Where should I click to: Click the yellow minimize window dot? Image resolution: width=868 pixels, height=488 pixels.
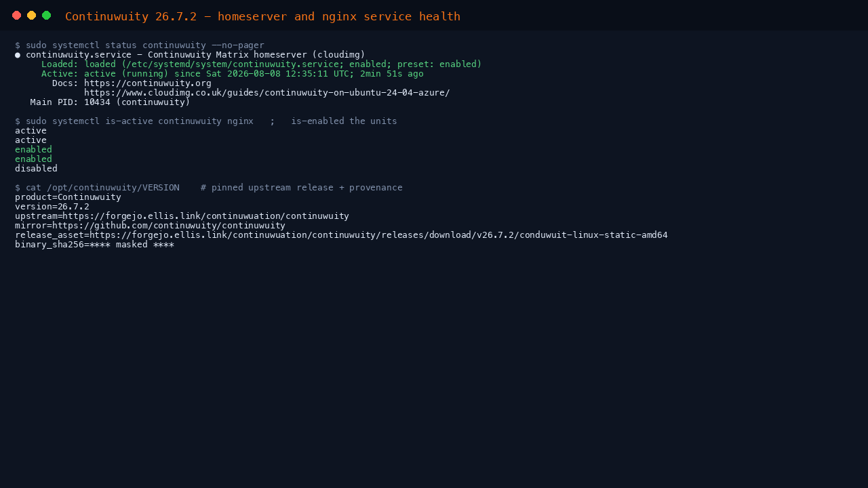(32, 16)
